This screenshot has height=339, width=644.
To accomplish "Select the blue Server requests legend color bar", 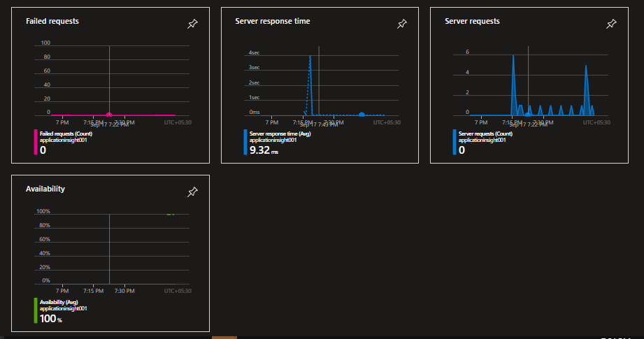I will tap(454, 142).
